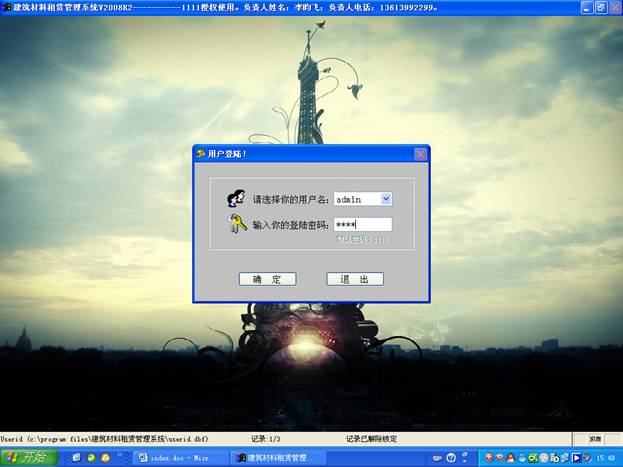Click the main application title bar icon
This screenshot has width=623, height=467.
tap(7, 7)
